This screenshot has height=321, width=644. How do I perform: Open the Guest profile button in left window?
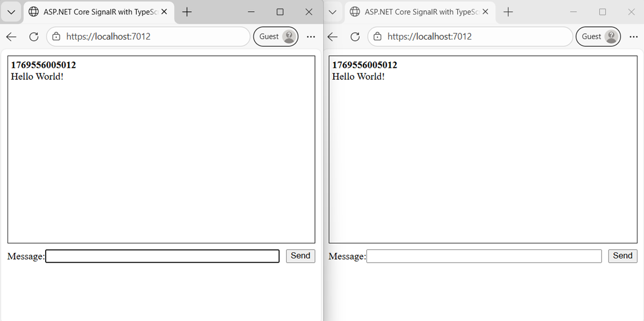275,36
